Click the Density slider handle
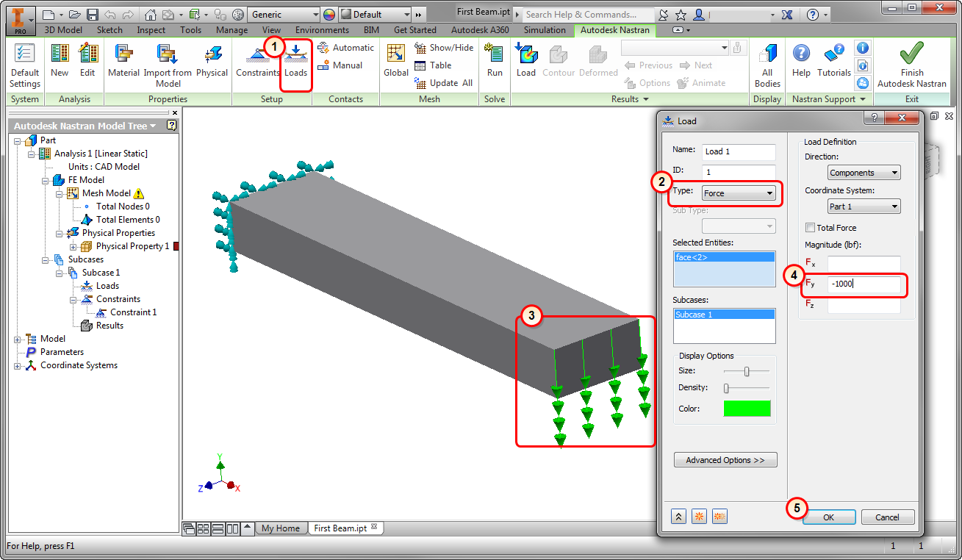 pyautogui.click(x=727, y=388)
